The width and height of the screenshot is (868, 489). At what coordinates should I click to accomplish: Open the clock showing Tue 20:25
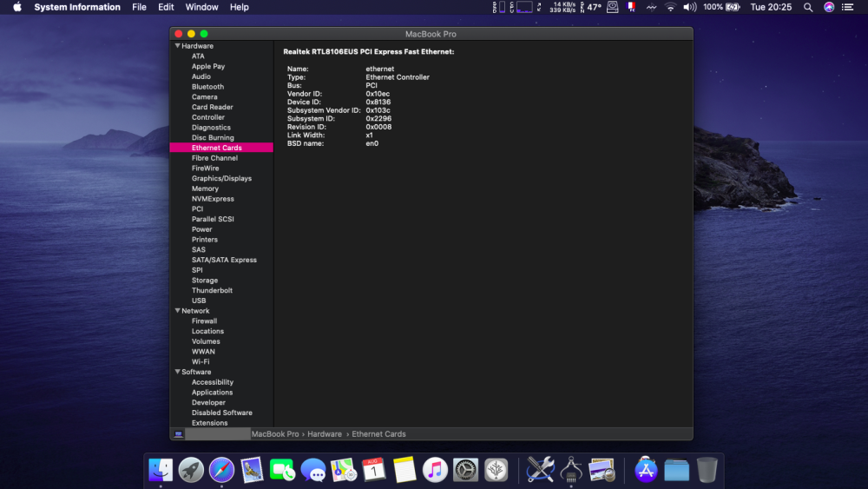click(x=771, y=7)
